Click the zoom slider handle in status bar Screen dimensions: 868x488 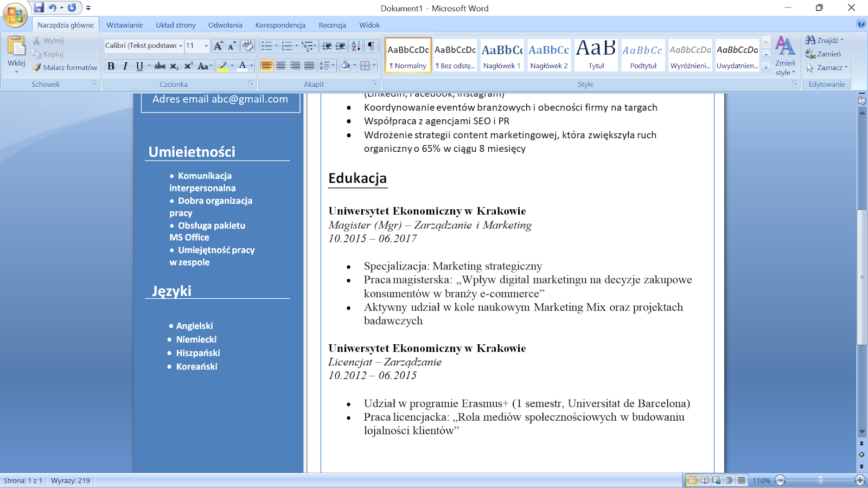(x=820, y=480)
